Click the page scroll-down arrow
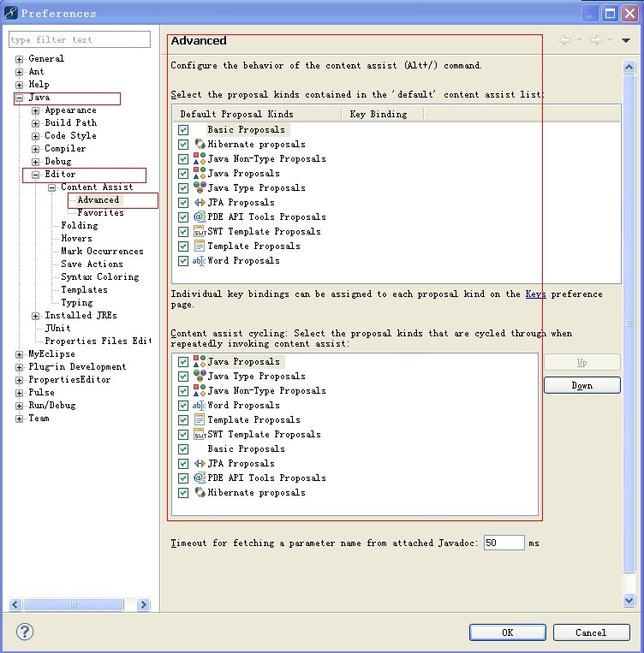This screenshot has height=653, width=644. pyautogui.click(x=629, y=600)
